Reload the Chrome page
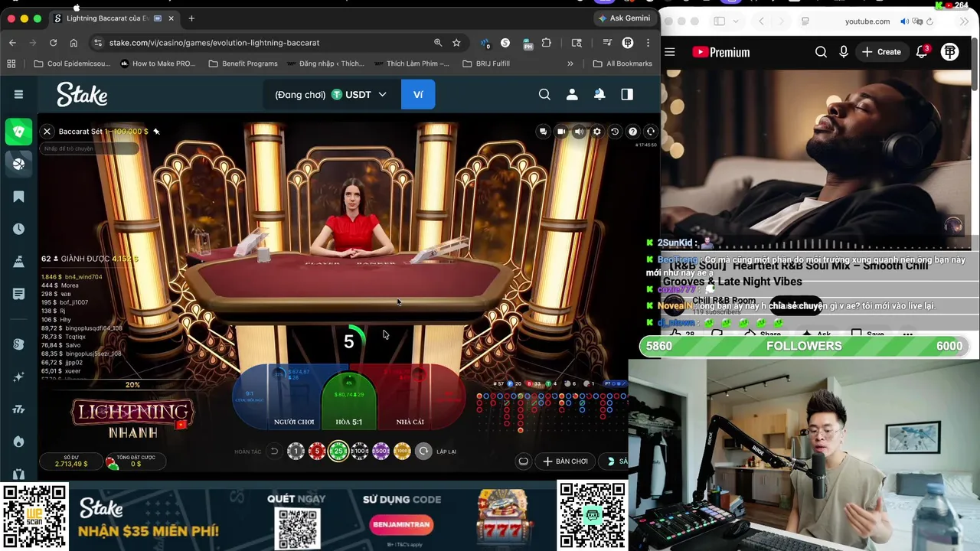 (x=53, y=43)
